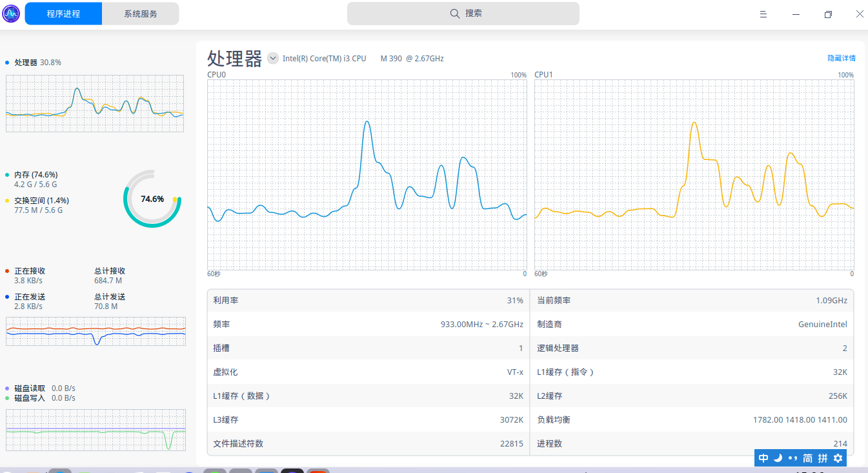Toggle 简 simplified Chinese mode
The height and width of the screenshot is (473, 868).
[808, 458]
